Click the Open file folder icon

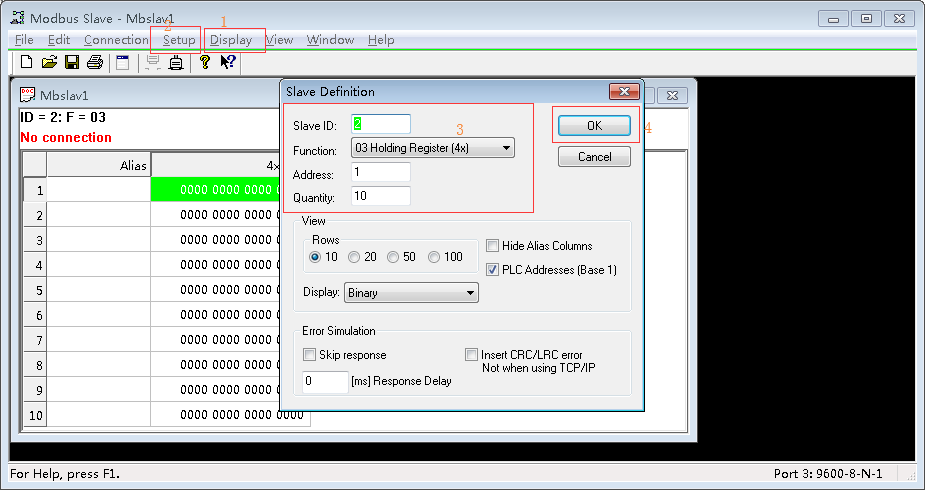pos(49,62)
